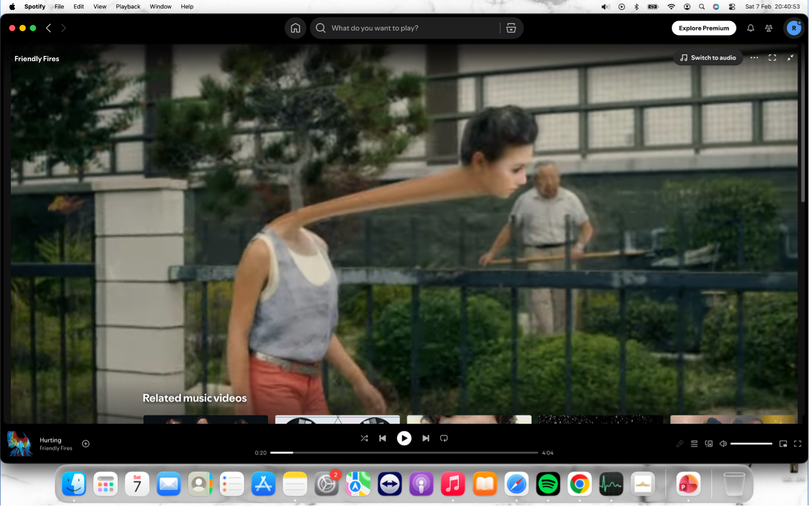Image resolution: width=812 pixels, height=510 pixels.
Task: Open the Siri icon in the menu bar
Action: [716, 6]
